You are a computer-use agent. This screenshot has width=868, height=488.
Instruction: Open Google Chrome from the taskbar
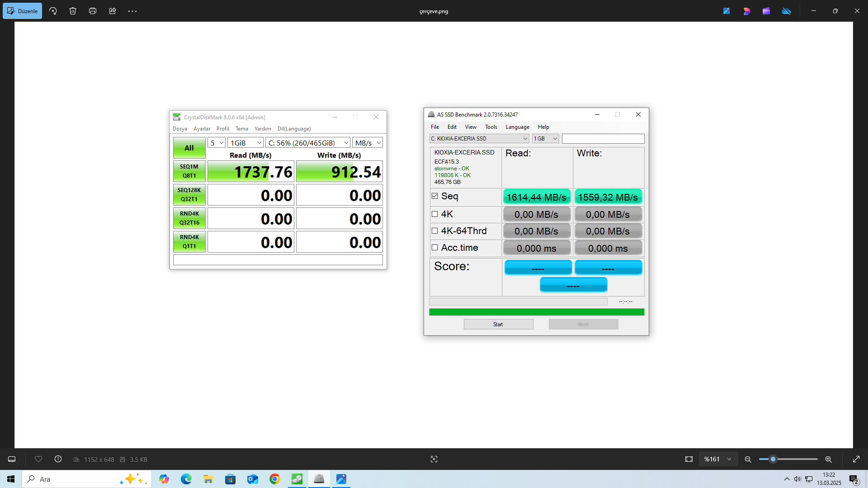click(275, 479)
